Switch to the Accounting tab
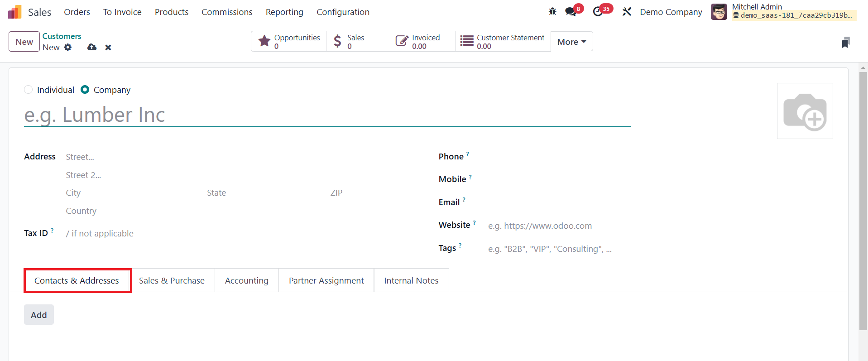Viewport: 868px width, 361px height. tap(247, 280)
